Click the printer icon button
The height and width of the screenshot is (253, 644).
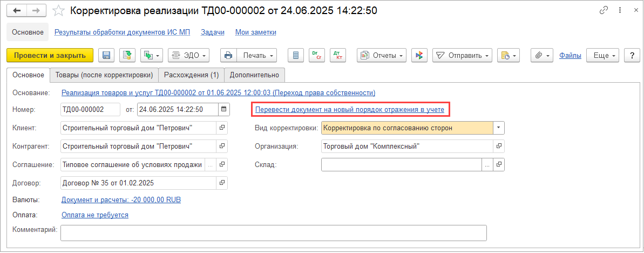point(229,56)
